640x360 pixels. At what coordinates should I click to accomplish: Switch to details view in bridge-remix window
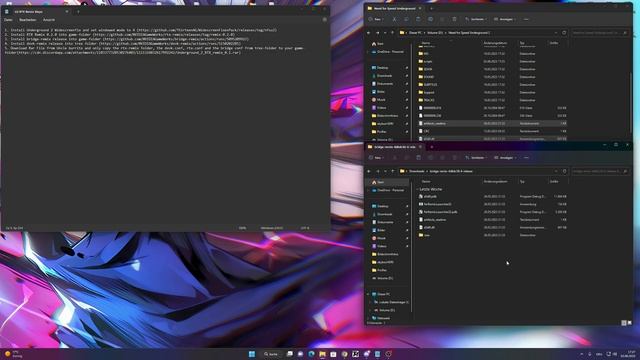[x=624, y=323]
